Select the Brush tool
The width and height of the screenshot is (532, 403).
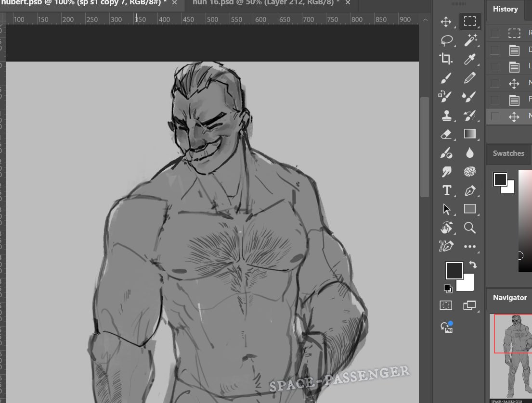(446, 78)
